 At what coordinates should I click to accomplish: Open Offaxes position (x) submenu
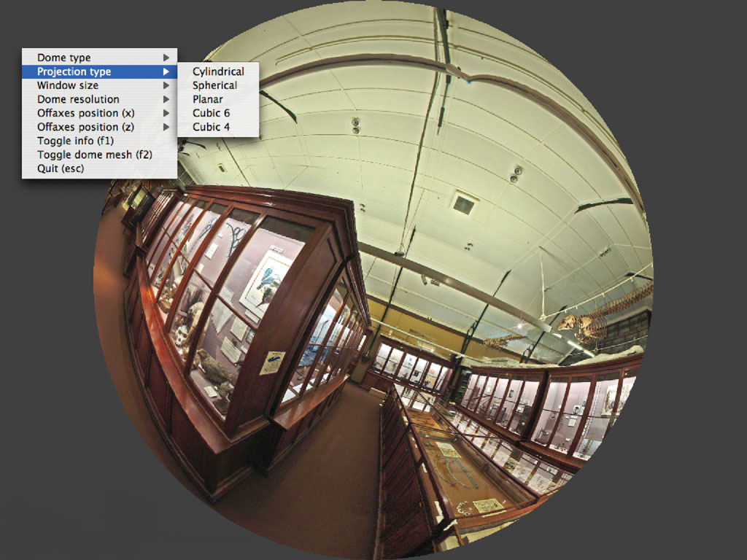(99, 113)
